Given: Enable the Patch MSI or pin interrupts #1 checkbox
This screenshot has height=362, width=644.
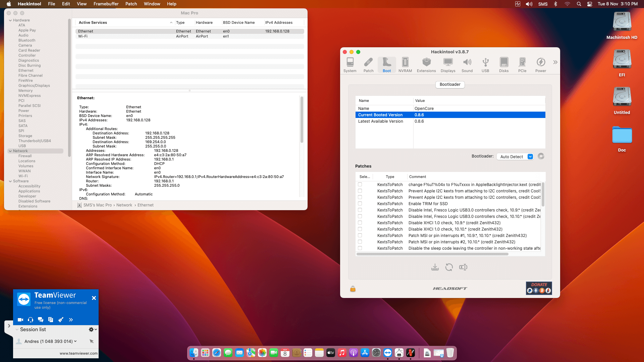Looking at the screenshot, I should click(x=360, y=236).
